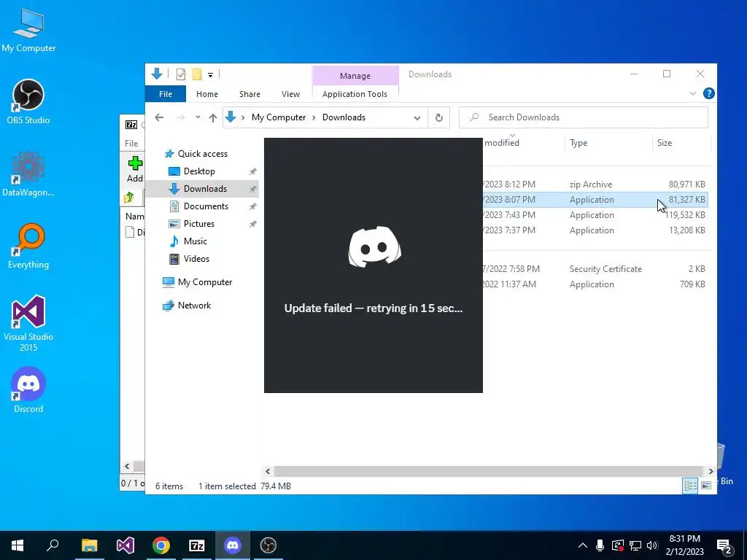This screenshot has height=560, width=747.
Task: Refresh the Downloads folder
Action: tap(438, 117)
